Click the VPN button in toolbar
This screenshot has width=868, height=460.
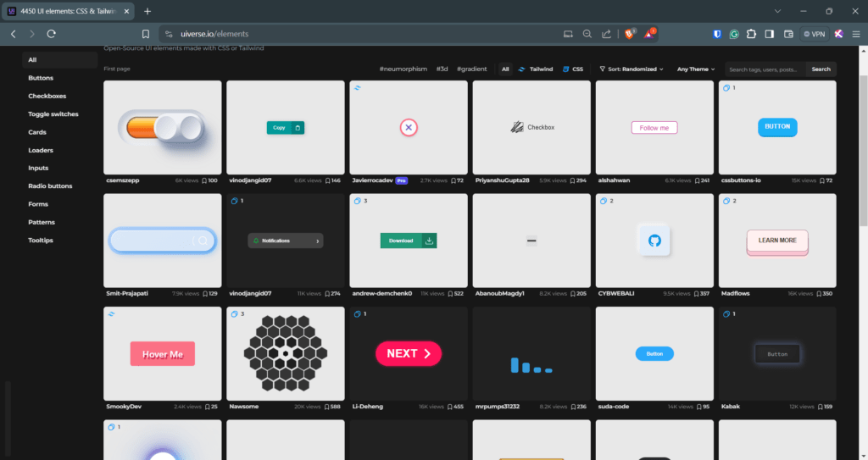(x=815, y=34)
